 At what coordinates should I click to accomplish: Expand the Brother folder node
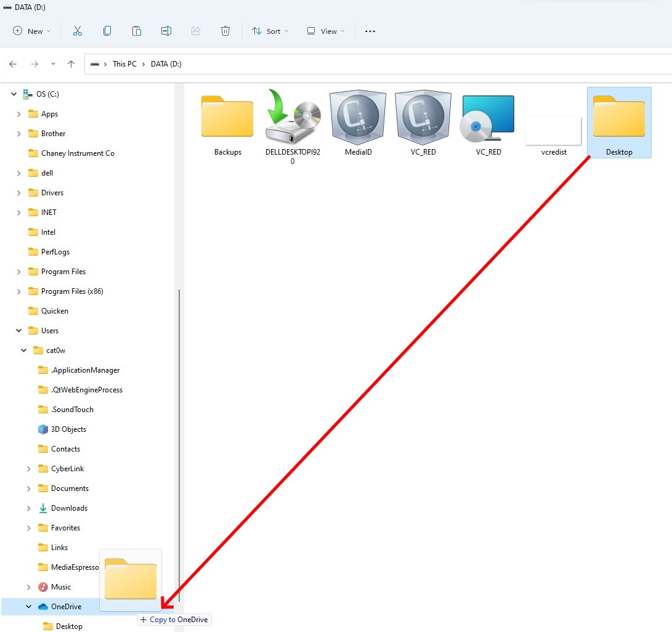click(x=18, y=134)
